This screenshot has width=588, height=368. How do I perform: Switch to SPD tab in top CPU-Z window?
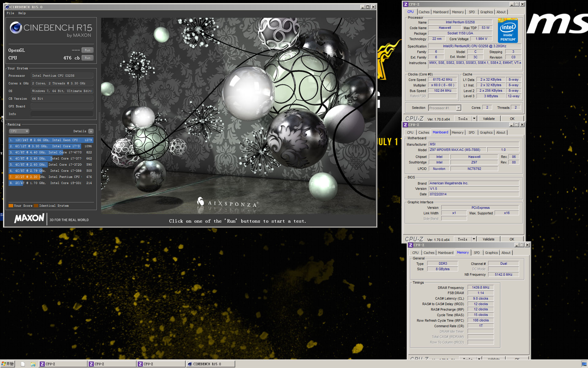click(472, 12)
